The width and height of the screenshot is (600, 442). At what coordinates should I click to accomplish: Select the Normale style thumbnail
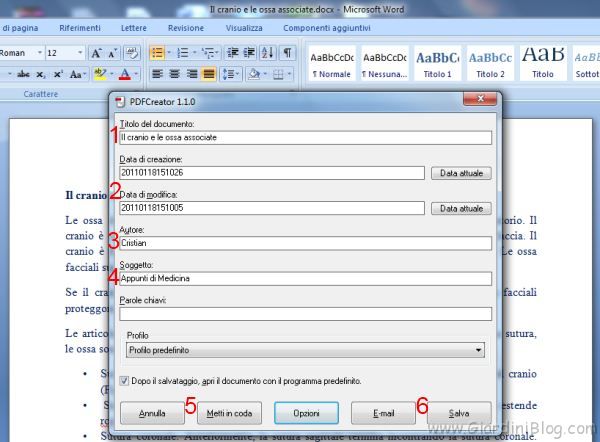[332, 63]
